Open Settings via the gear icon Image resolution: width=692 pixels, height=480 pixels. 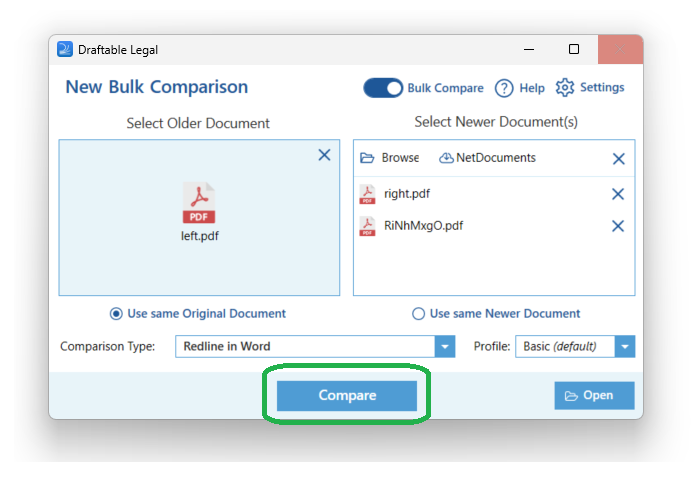click(x=564, y=88)
